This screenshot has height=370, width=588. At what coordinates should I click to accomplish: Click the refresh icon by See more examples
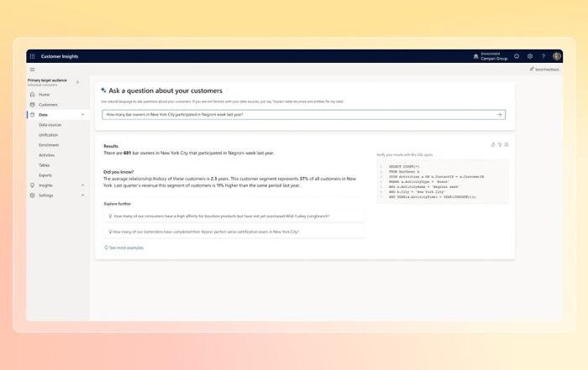106,248
